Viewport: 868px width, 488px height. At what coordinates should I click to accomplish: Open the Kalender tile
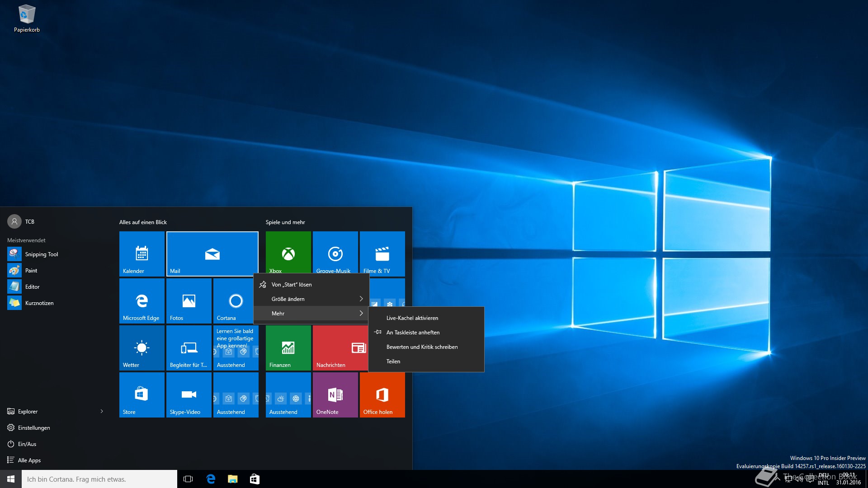tap(142, 253)
